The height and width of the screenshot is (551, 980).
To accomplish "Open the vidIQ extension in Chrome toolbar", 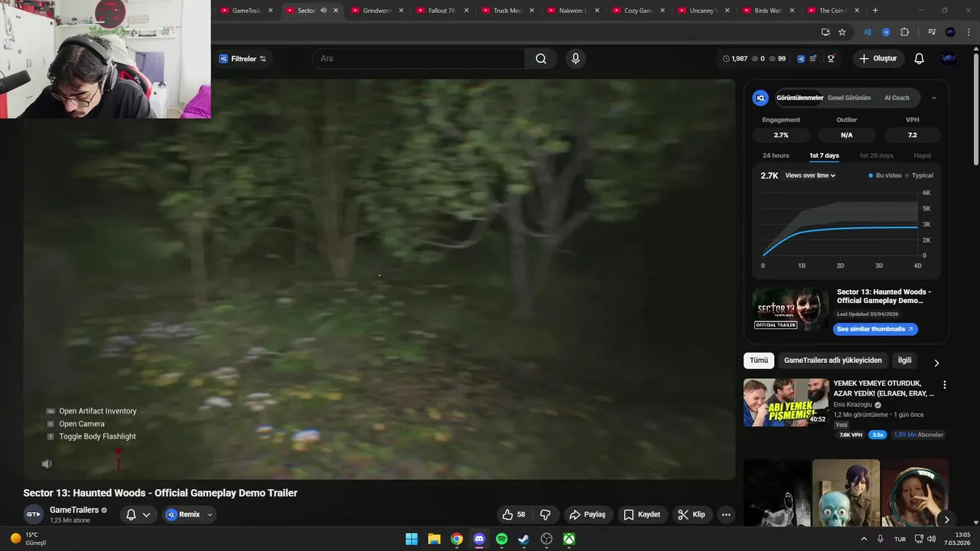I will pyautogui.click(x=886, y=32).
